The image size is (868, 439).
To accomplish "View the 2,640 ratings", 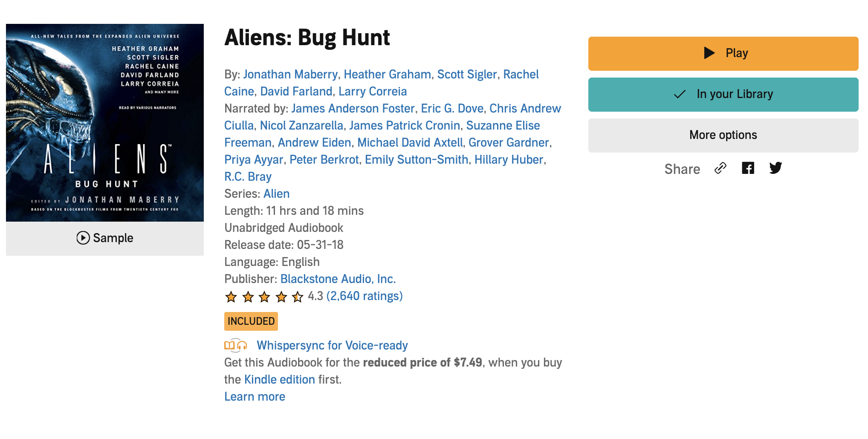I will 365,296.
